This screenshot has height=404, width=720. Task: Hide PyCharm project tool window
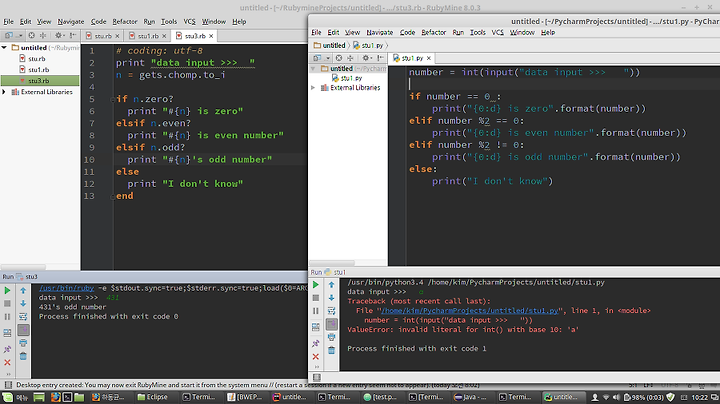tap(380, 58)
